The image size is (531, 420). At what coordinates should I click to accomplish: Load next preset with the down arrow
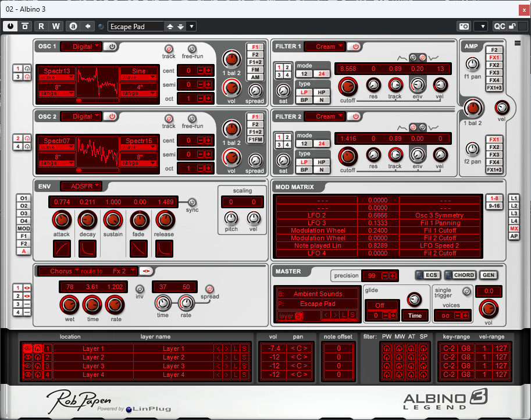180,26
